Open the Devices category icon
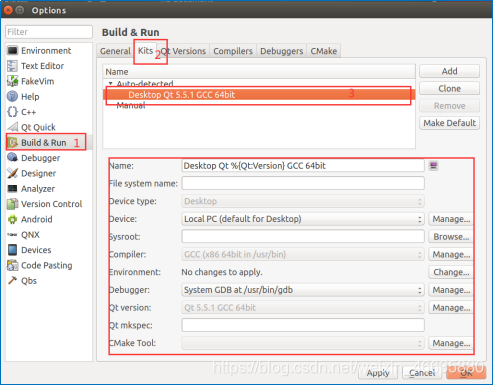 click(x=12, y=250)
